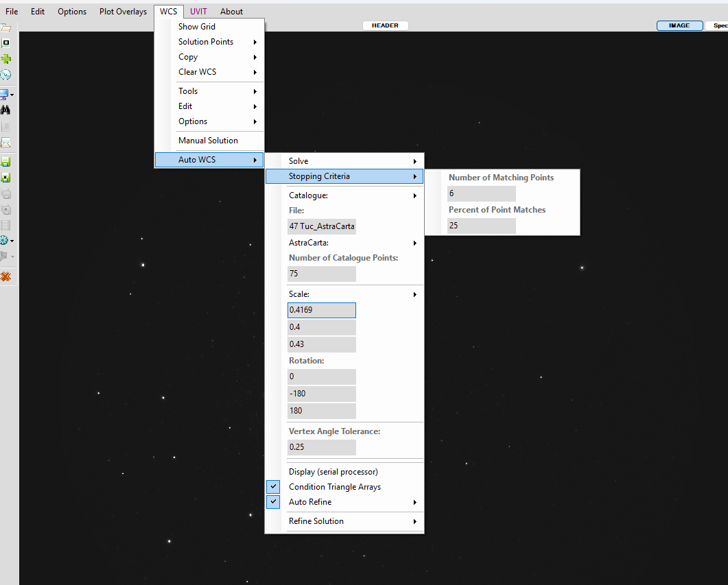Click the HEADER button

click(385, 25)
